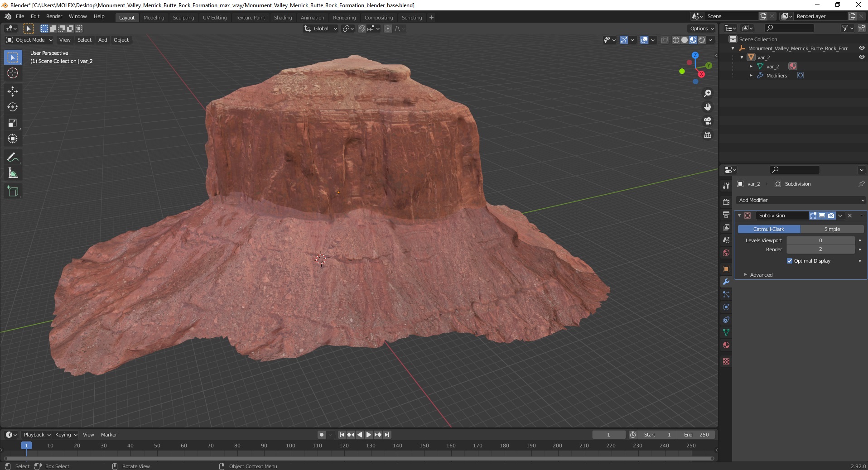The width and height of the screenshot is (868, 470).
Task: Toggle X-ray mode
Action: pyautogui.click(x=665, y=40)
